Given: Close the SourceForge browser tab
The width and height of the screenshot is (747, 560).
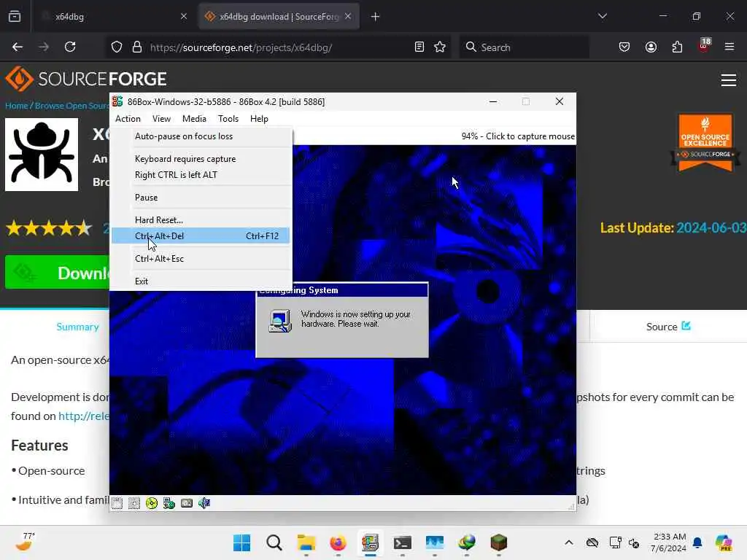Looking at the screenshot, I should [x=348, y=17].
